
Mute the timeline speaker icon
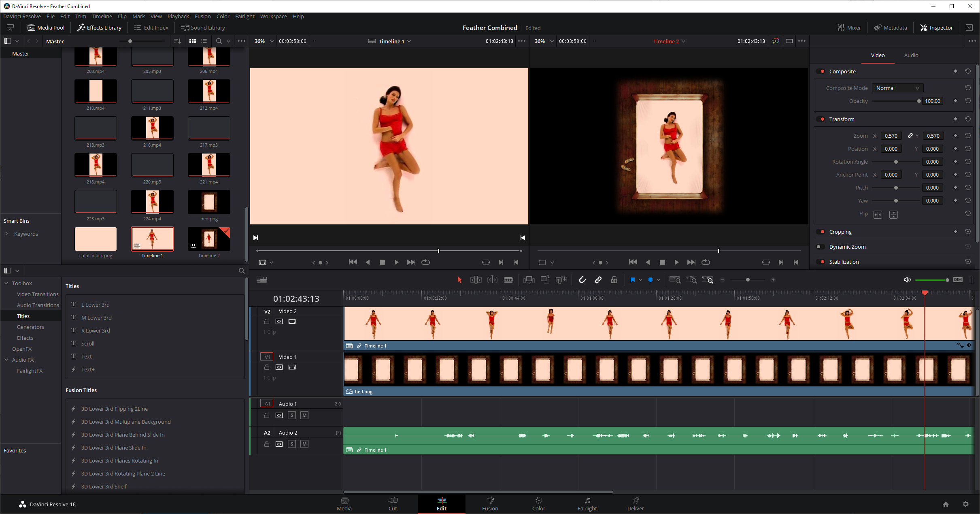point(907,280)
